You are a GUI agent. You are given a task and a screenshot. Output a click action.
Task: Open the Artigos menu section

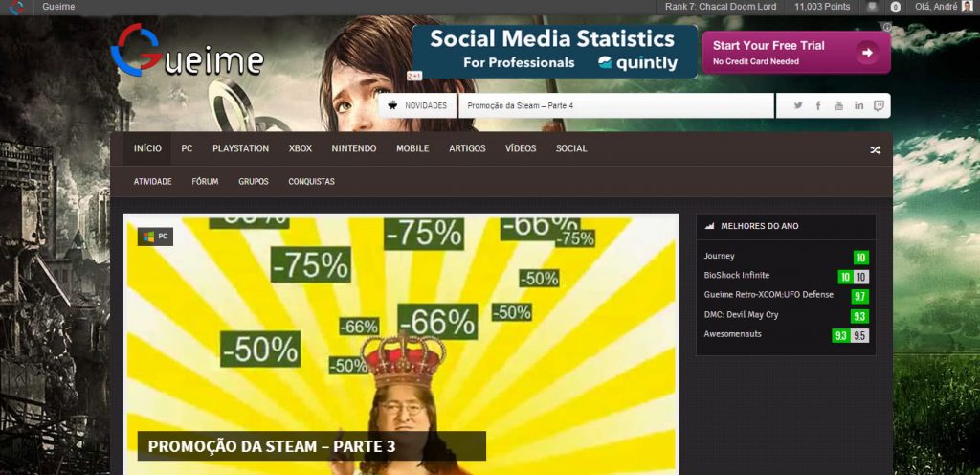click(x=467, y=148)
